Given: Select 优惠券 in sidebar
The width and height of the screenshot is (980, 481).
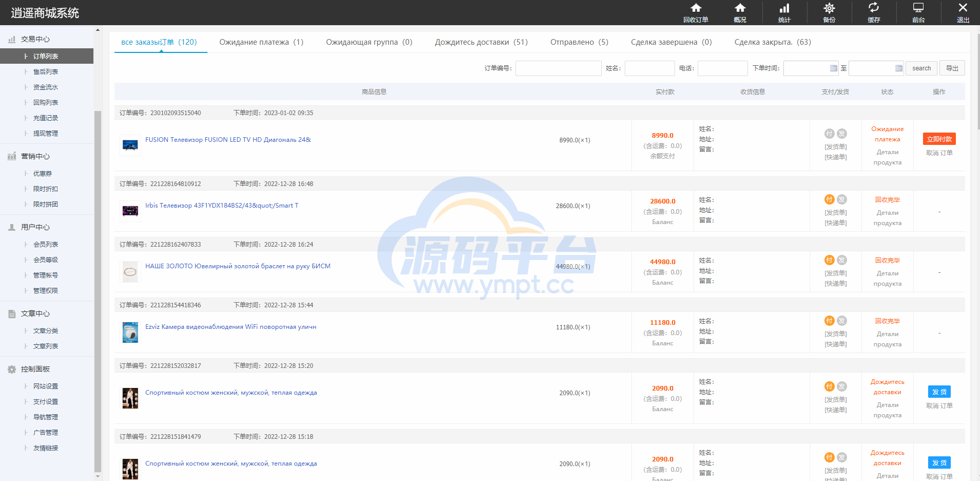Looking at the screenshot, I should [43, 174].
